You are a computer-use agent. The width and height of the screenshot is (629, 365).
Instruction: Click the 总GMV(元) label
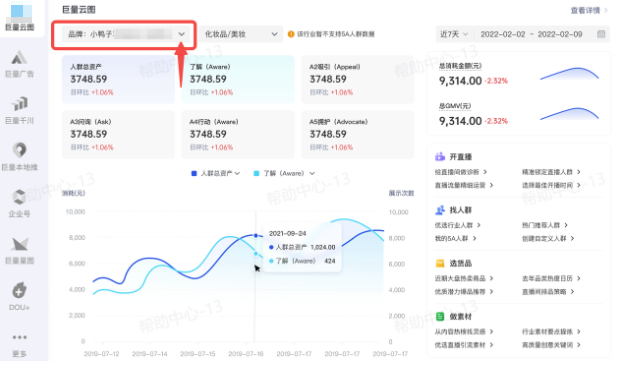(x=455, y=106)
